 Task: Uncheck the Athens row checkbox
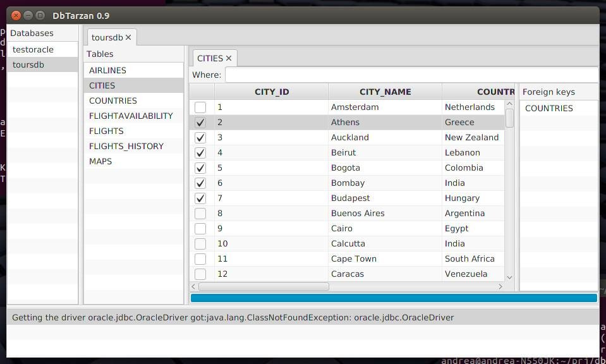200,123
